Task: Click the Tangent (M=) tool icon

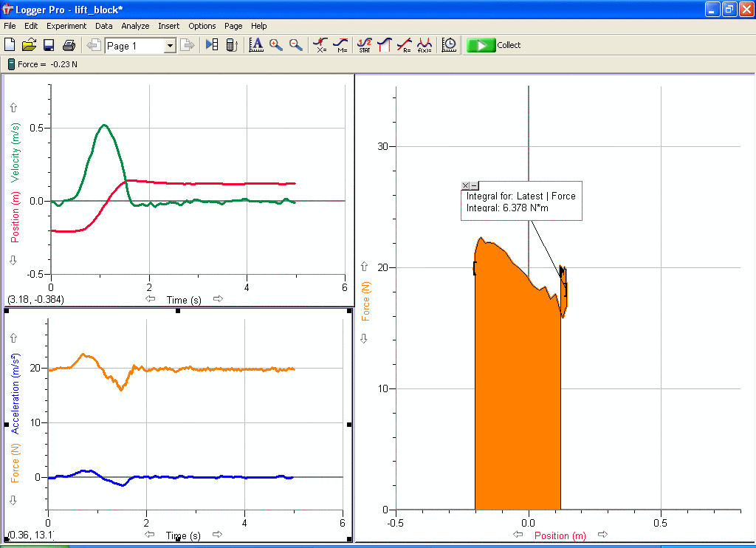Action: click(341, 45)
